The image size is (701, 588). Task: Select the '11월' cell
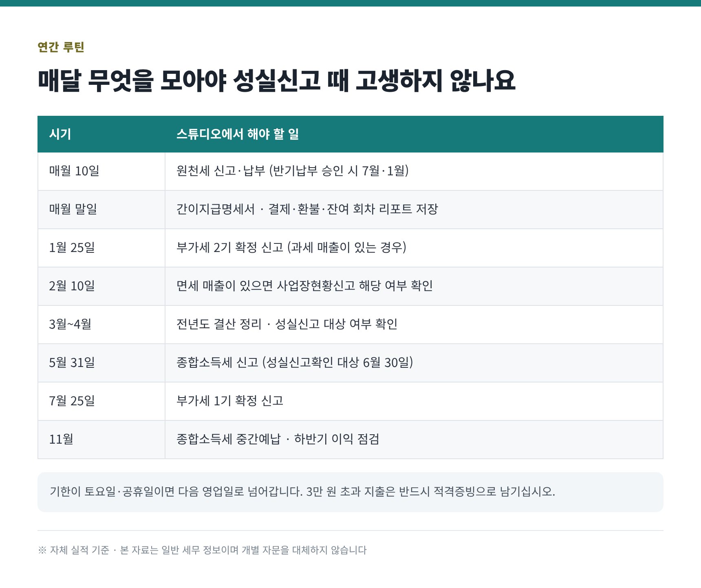coord(101,440)
